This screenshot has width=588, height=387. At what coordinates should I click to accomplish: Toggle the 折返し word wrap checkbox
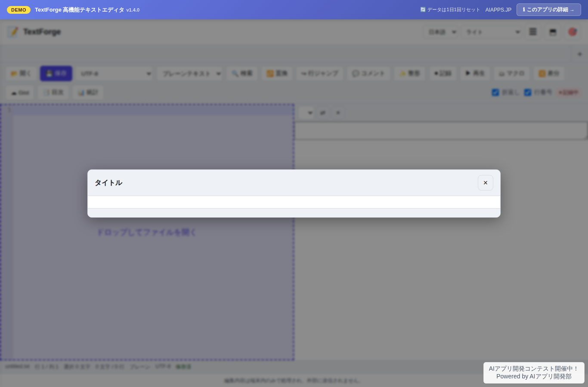[x=495, y=92]
